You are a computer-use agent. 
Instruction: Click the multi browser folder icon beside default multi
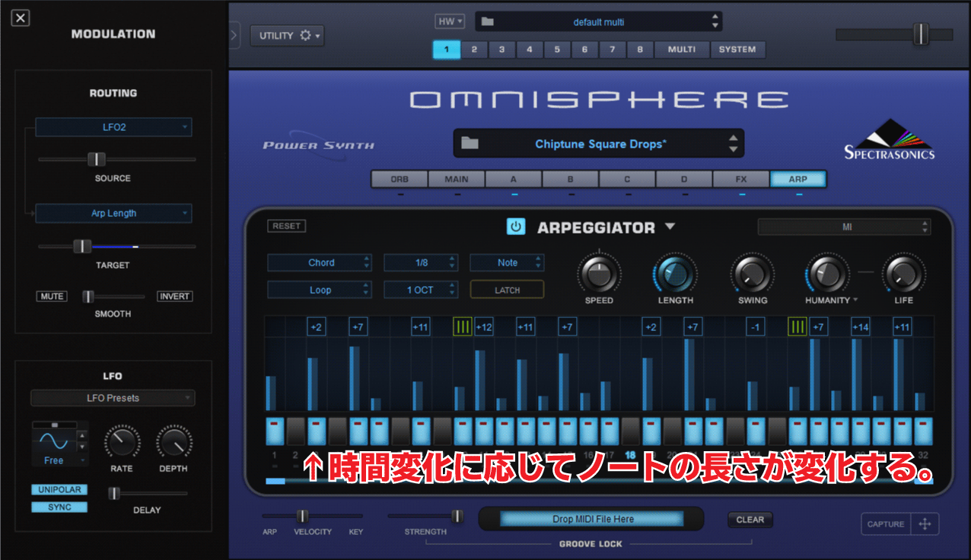pos(488,22)
